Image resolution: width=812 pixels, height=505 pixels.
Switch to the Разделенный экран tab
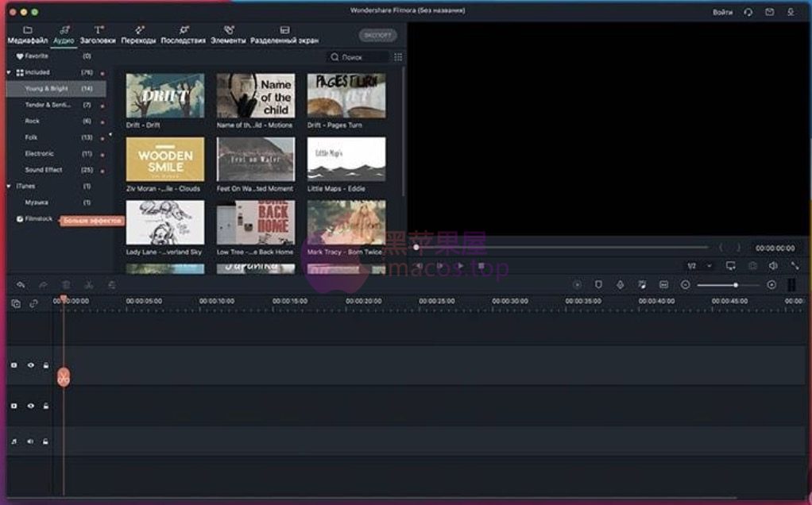tap(284, 35)
